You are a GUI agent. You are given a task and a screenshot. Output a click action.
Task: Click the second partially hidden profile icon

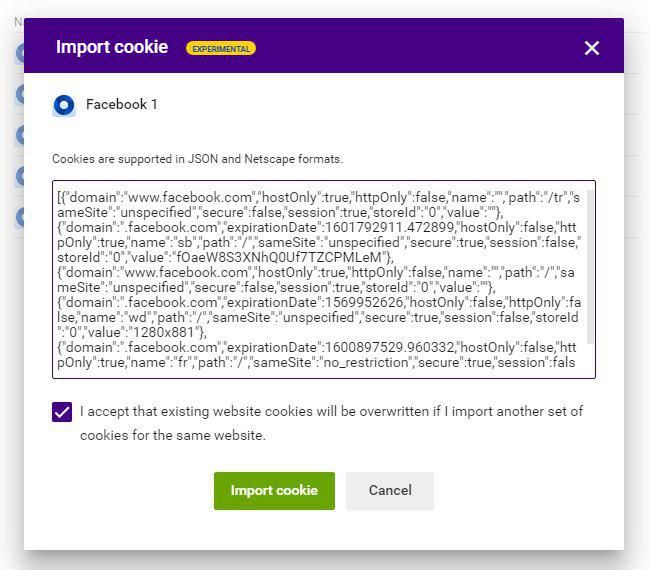click(19, 94)
